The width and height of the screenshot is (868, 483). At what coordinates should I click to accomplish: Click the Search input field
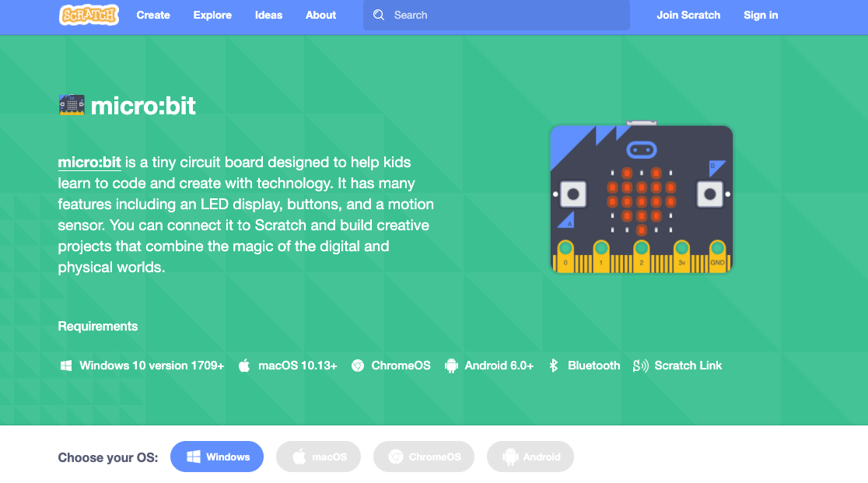pos(496,15)
